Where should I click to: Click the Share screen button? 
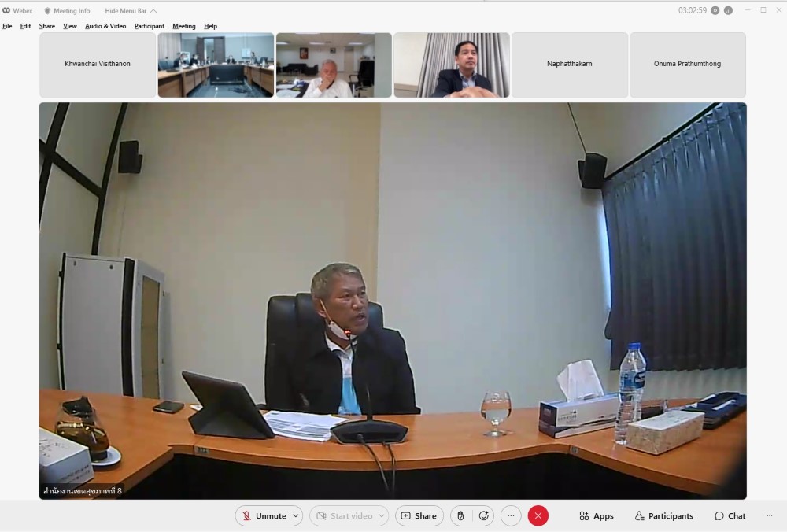(x=419, y=516)
